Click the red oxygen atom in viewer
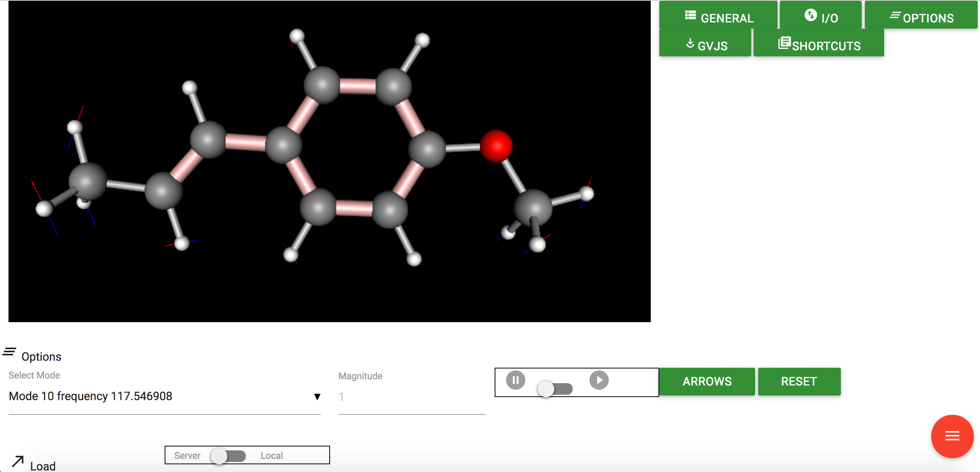The image size is (980, 472). click(496, 146)
